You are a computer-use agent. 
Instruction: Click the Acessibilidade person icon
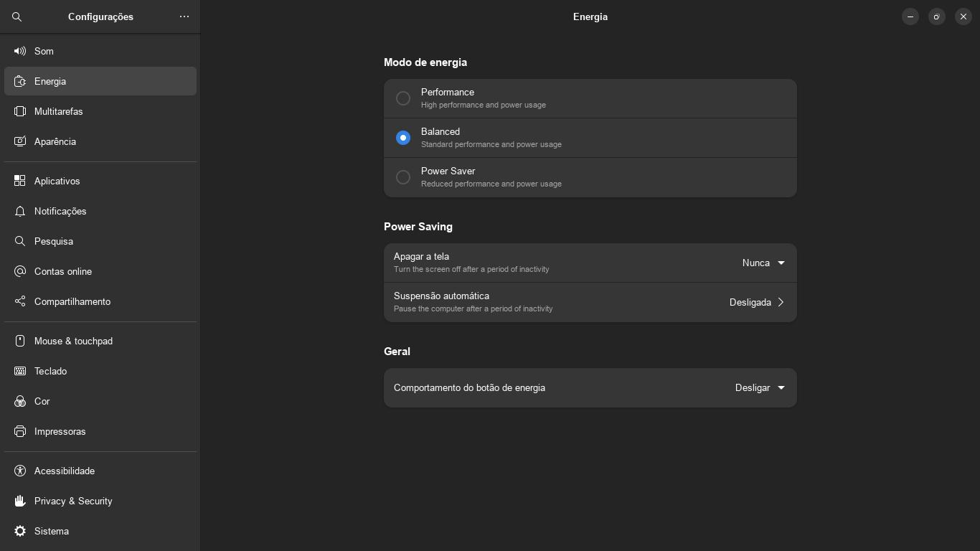coord(20,471)
